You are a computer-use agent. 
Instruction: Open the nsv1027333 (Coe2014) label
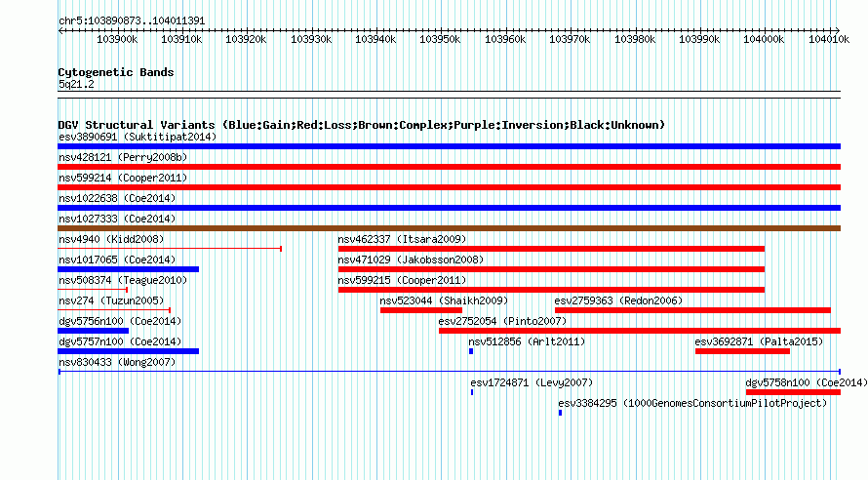(117, 219)
